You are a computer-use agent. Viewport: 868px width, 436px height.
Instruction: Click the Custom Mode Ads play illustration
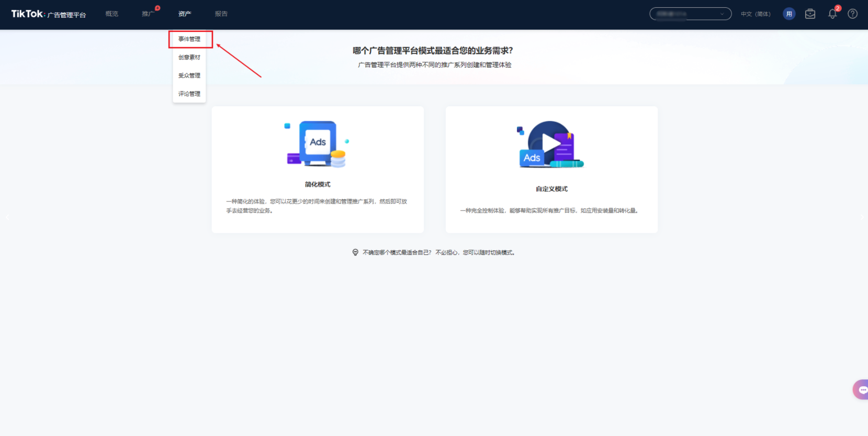point(550,144)
